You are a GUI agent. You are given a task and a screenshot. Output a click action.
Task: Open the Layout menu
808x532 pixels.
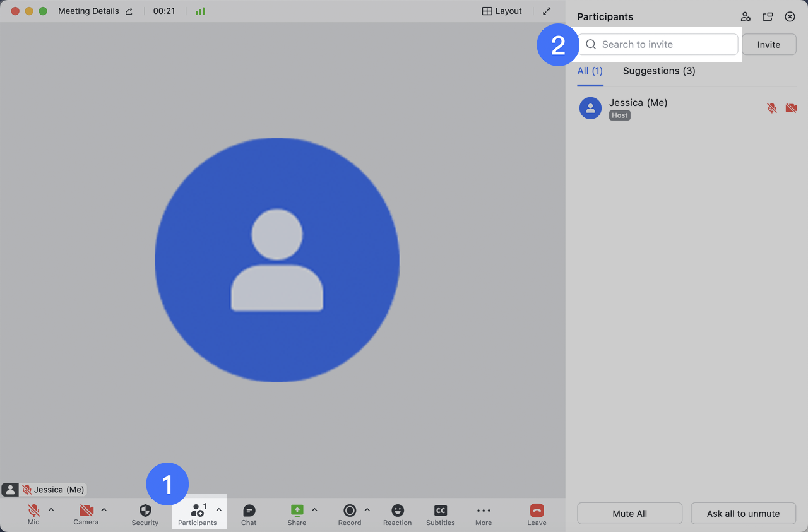click(x=502, y=11)
